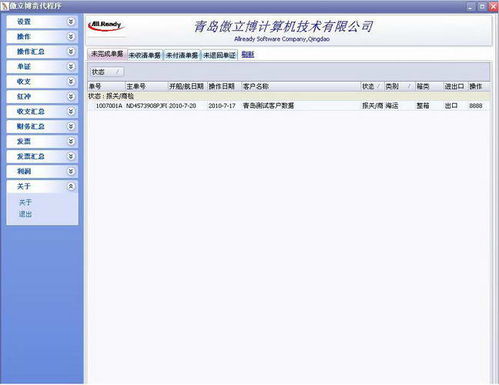Click the 刷新 refresh link
This screenshot has width=499, height=385.
click(248, 54)
